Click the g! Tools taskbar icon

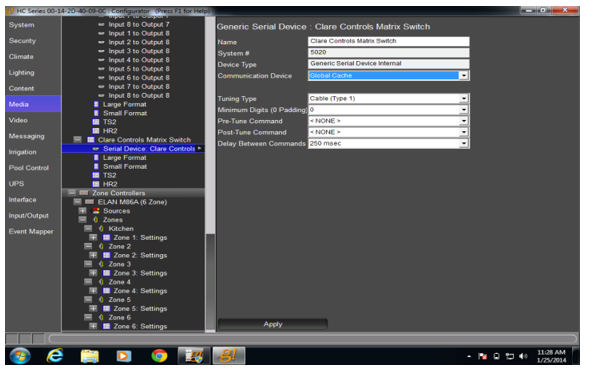pyautogui.click(x=194, y=356)
